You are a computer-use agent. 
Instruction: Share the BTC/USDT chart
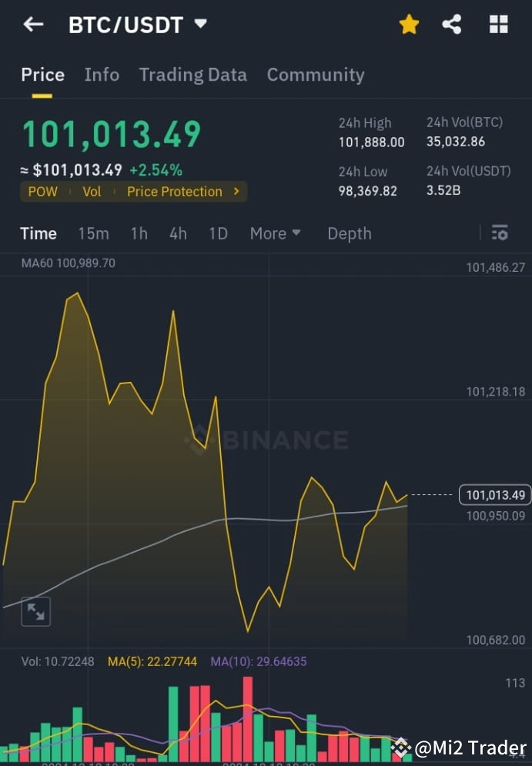coord(452,24)
